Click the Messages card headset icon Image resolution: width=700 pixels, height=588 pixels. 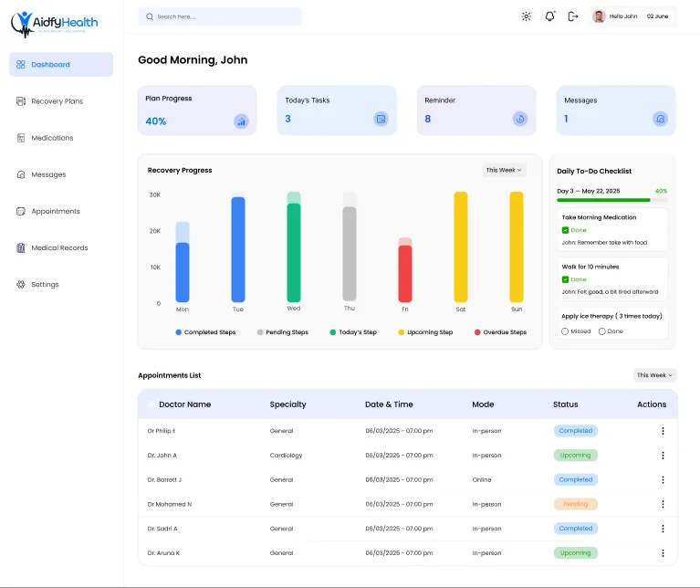[x=660, y=119]
